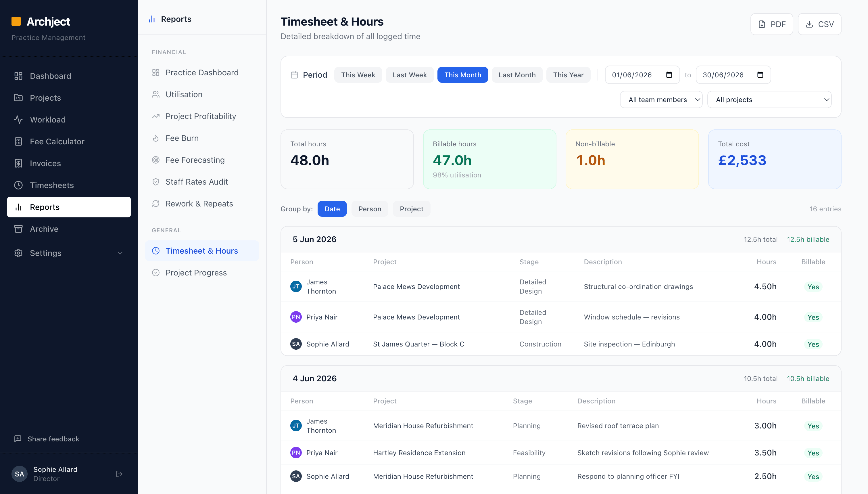This screenshot has height=494, width=868.
Task: Click 'Structural co-ordination drawings' description
Action: pyautogui.click(x=638, y=287)
